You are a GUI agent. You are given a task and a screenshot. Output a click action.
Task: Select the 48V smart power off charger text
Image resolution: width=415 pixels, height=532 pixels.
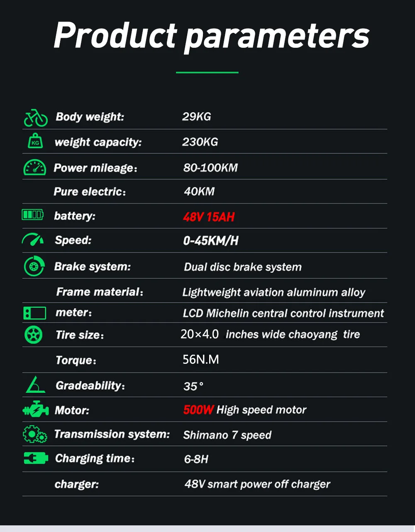point(257,484)
